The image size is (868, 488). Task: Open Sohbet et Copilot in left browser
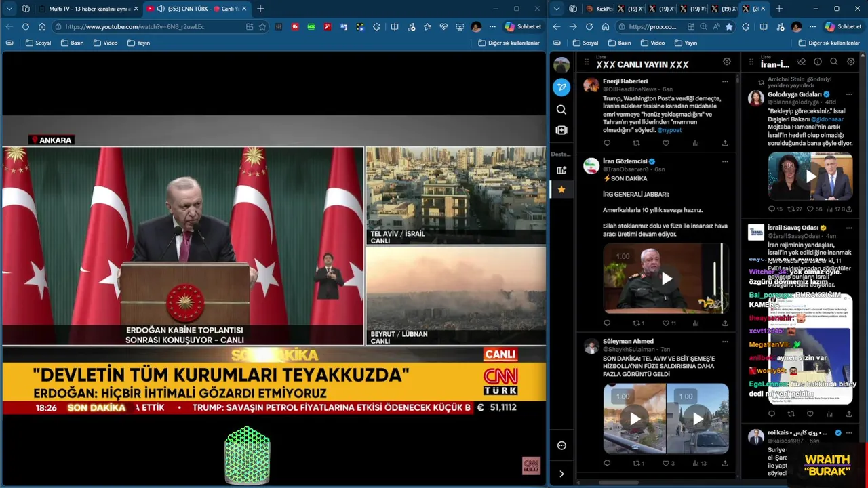523,26
